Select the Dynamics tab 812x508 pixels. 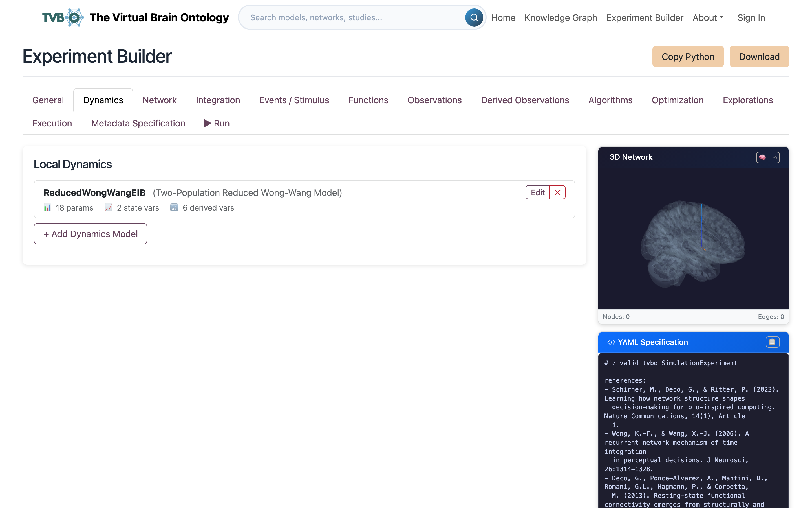pyautogui.click(x=103, y=100)
